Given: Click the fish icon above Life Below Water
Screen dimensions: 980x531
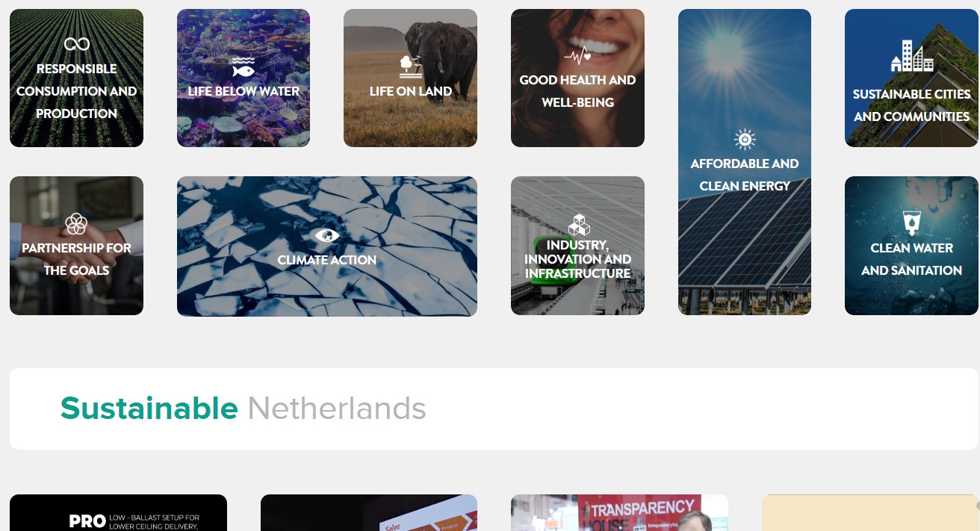Looking at the screenshot, I should click(x=244, y=66).
